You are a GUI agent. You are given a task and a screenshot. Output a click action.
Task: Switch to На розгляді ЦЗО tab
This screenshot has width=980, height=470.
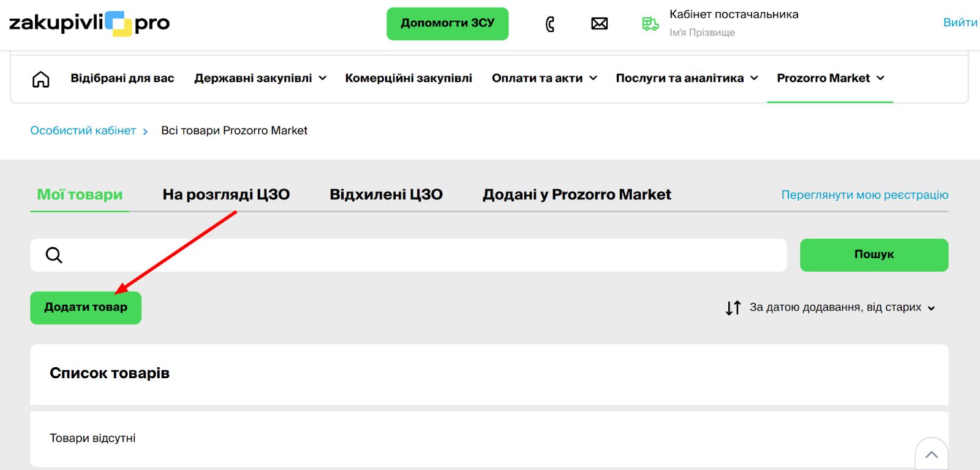point(226,195)
